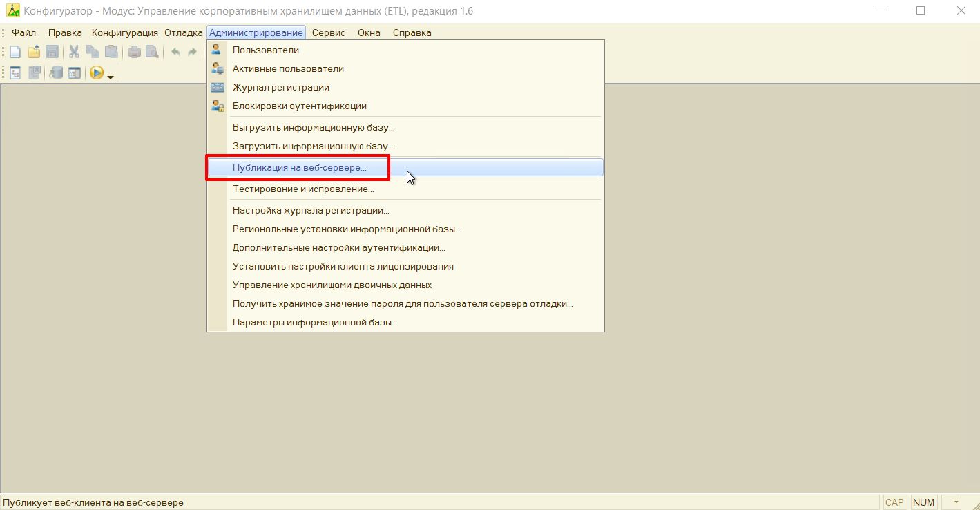Click the update database configuration icon
This screenshot has width=980, height=510.
coord(56,73)
